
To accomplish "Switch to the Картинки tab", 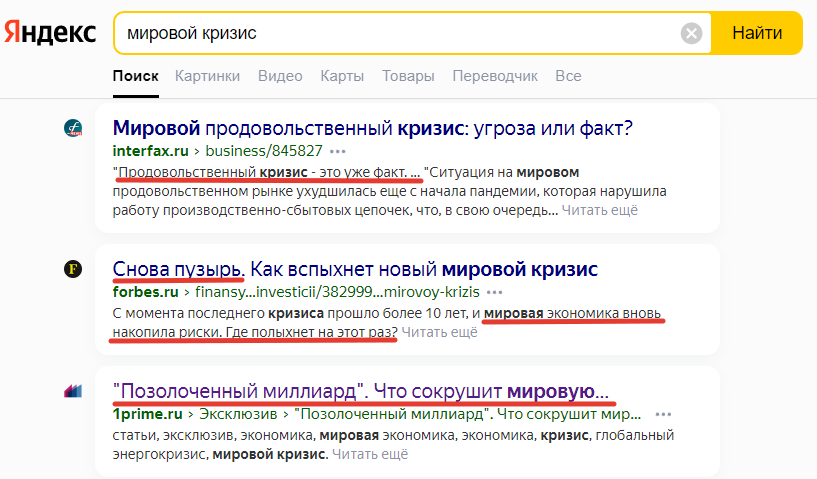I will click(x=207, y=76).
